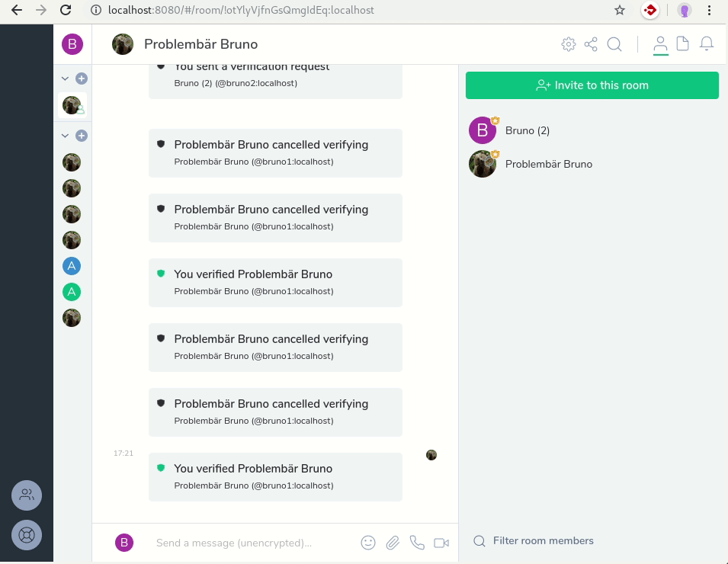Click Invite to this room button

point(592,85)
